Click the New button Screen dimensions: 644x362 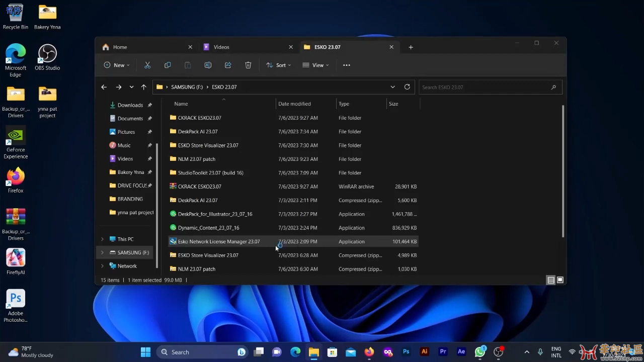click(117, 65)
